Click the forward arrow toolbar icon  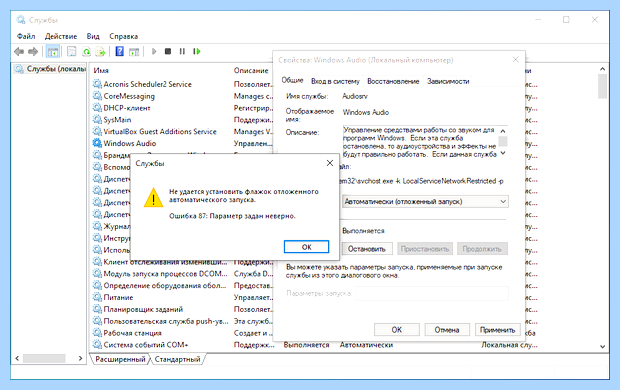[33, 51]
